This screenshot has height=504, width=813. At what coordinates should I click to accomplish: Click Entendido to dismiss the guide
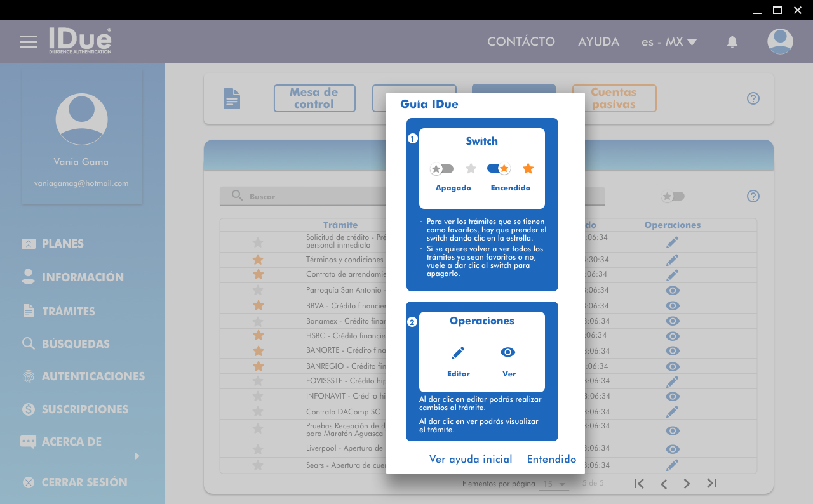tap(551, 459)
